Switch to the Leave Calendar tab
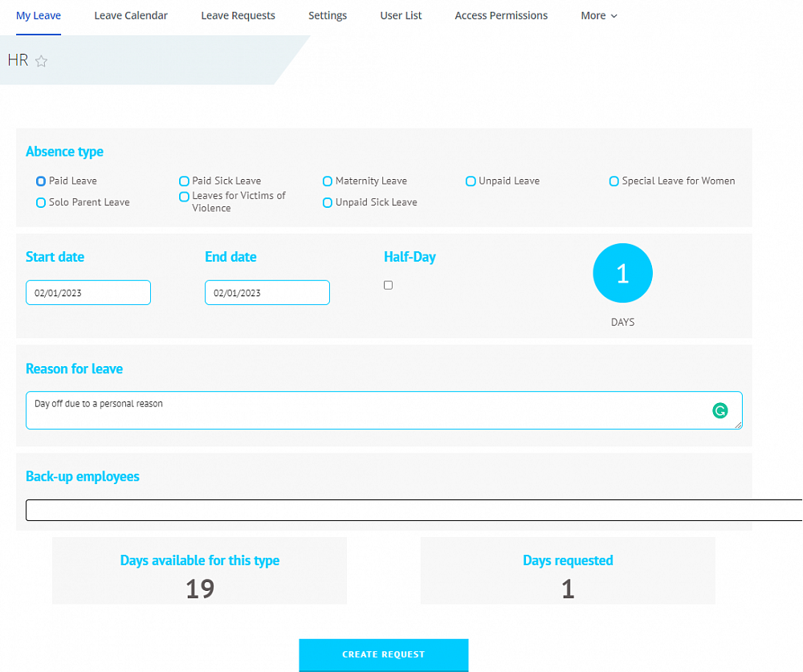Screen dimensions: 803x672 point(130,15)
